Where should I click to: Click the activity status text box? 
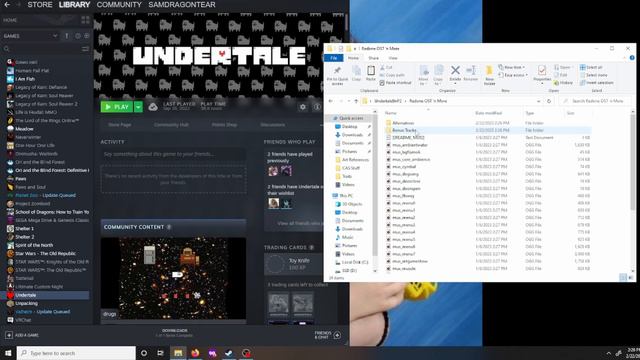tap(173, 154)
